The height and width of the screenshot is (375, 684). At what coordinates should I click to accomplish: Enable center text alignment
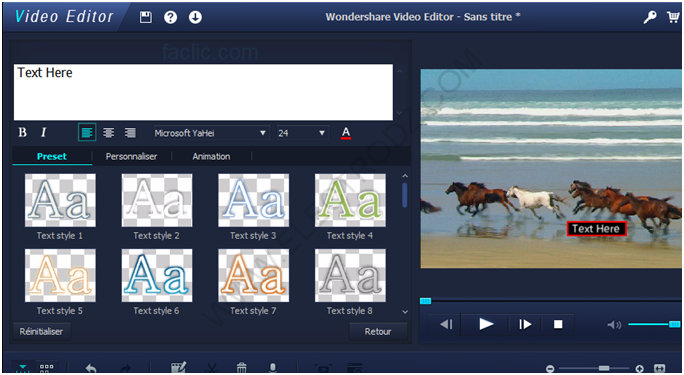[109, 133]
